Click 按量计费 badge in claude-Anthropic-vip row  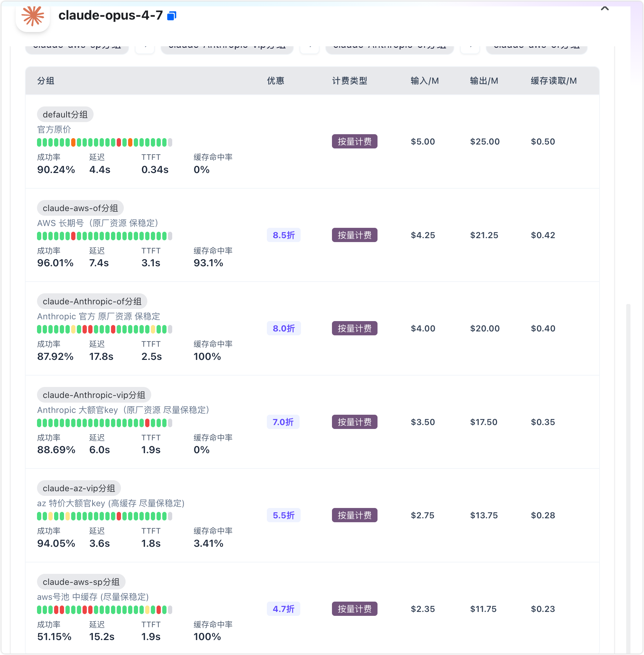(354, 422)
